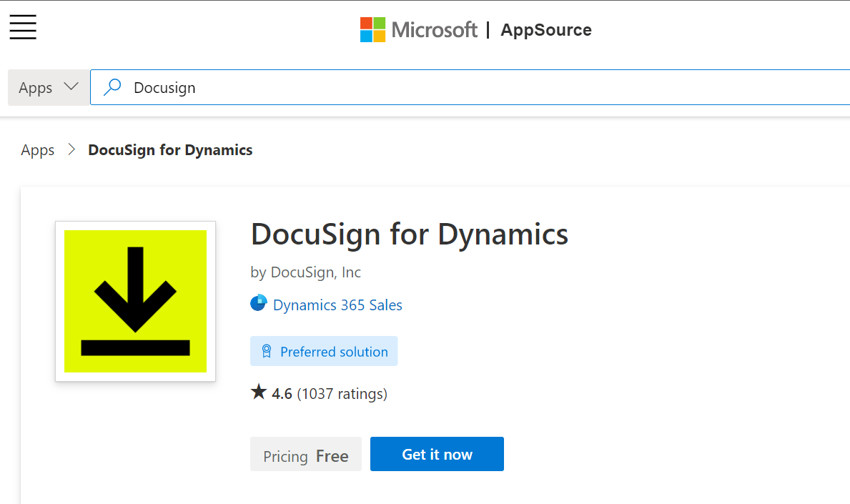Viewport: 850px width, 504px height.
Task: Click the Pricing Free label
Action: click(306, 454)
